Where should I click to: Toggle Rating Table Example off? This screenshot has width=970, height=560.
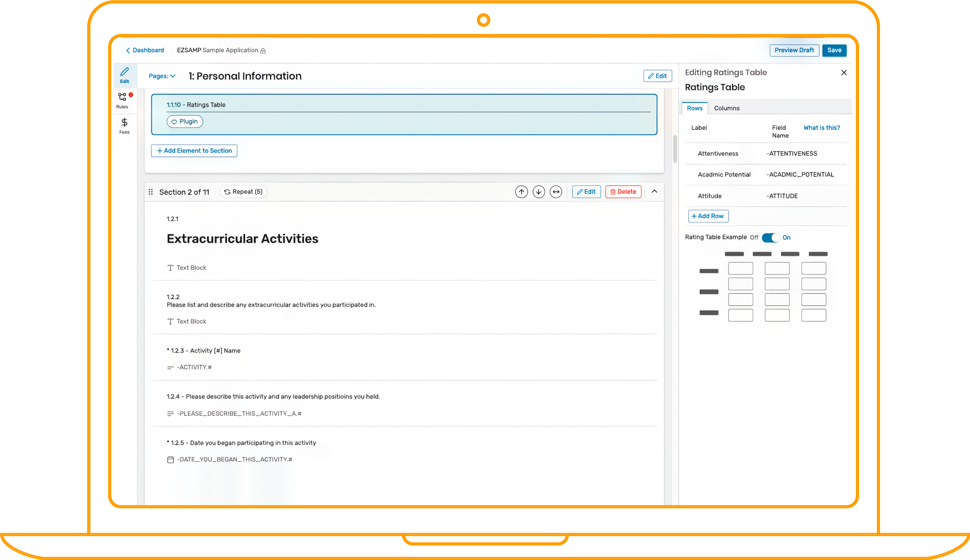pos(772,237)
